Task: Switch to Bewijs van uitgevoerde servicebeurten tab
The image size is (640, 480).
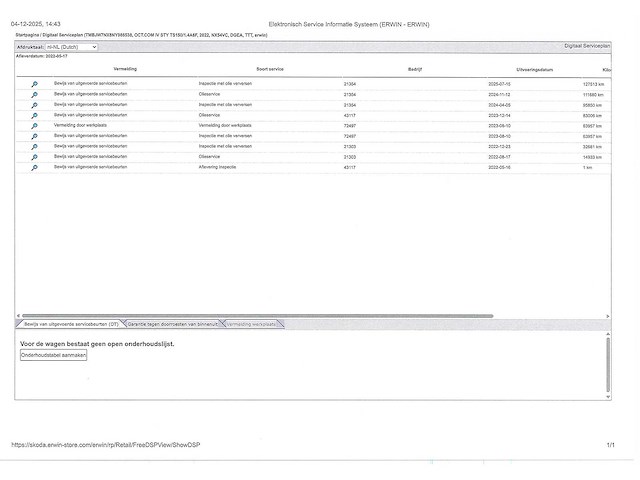Action: coord(70,324)
